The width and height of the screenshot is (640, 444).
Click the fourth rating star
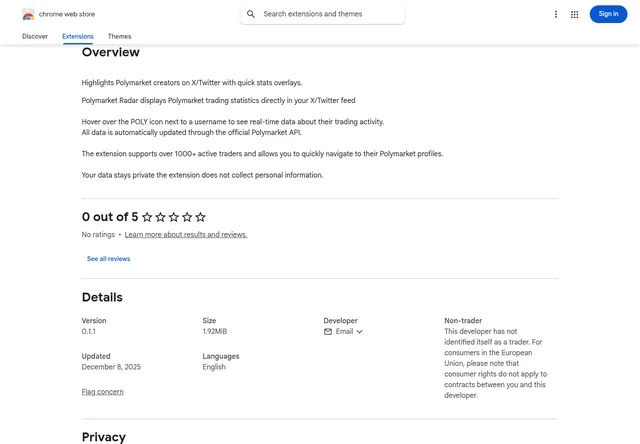click(187, 217)
